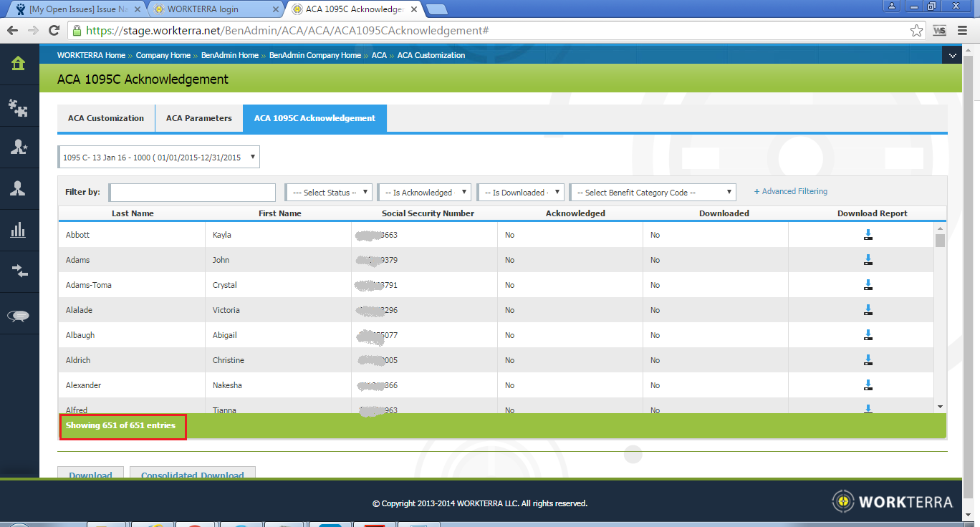Open the Select Status dropdown
This screenshot has width=980, height=527.
pyautogui.click(x=329, y=193)
